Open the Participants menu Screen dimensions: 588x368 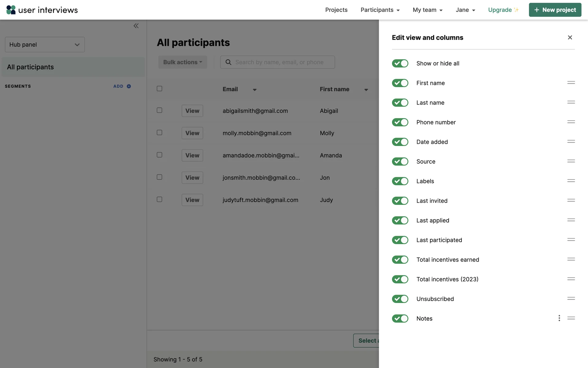[x=380, y=10]
